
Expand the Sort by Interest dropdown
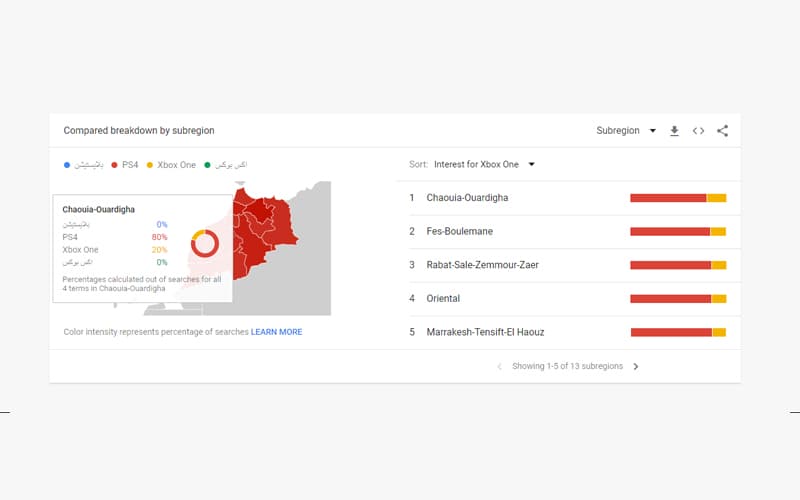click(485, 164)
